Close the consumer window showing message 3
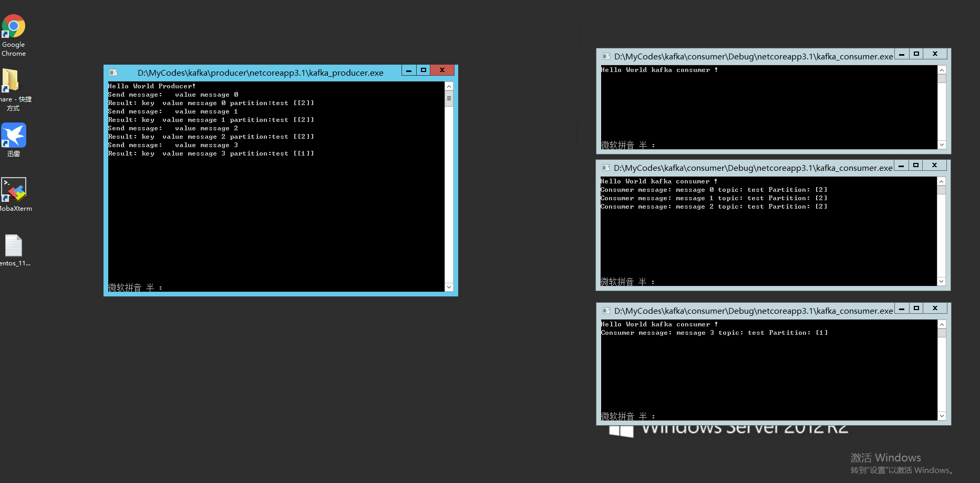The width and height of the screenshot is (980, 483). (935, 309)
